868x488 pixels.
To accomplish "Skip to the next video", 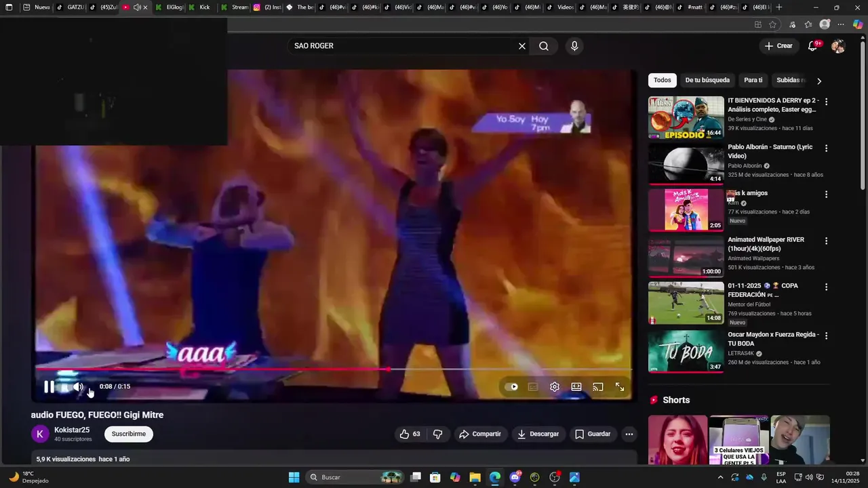I will 64,387.
